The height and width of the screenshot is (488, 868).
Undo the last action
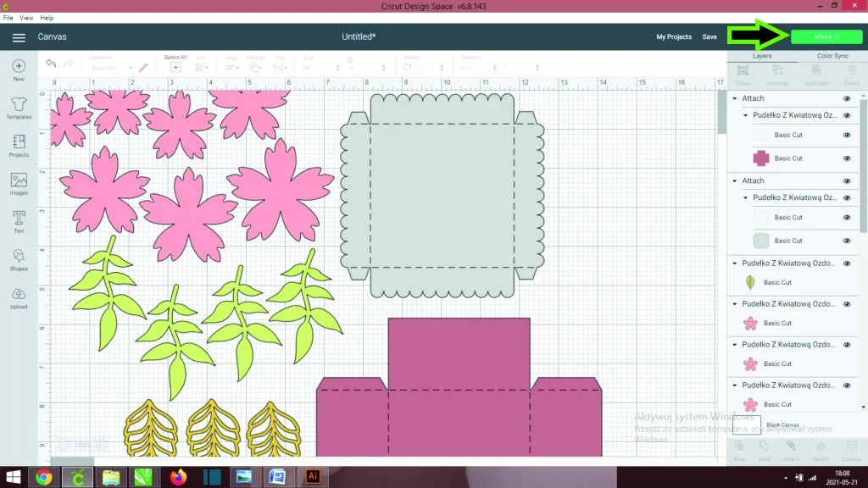coord(51,63)
